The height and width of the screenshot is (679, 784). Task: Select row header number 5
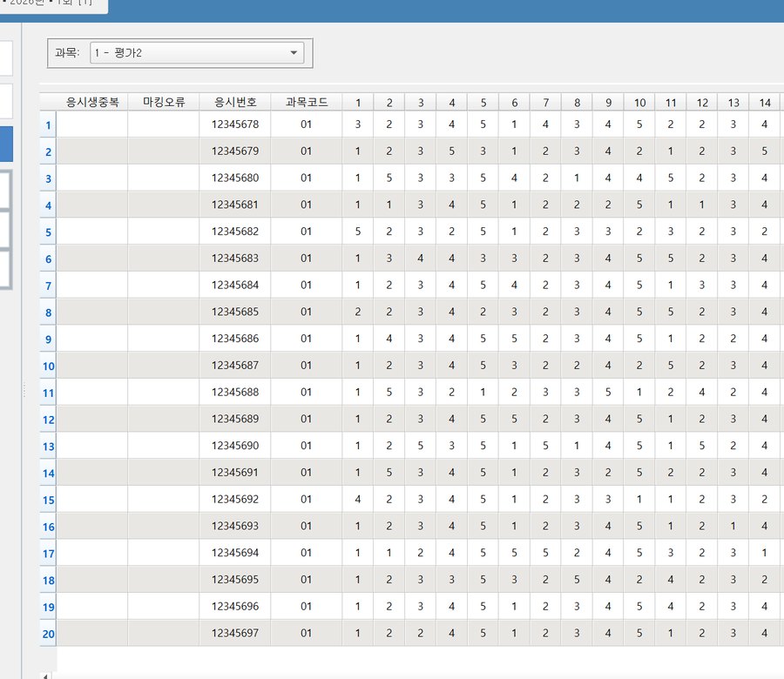(x=48, y=232)
